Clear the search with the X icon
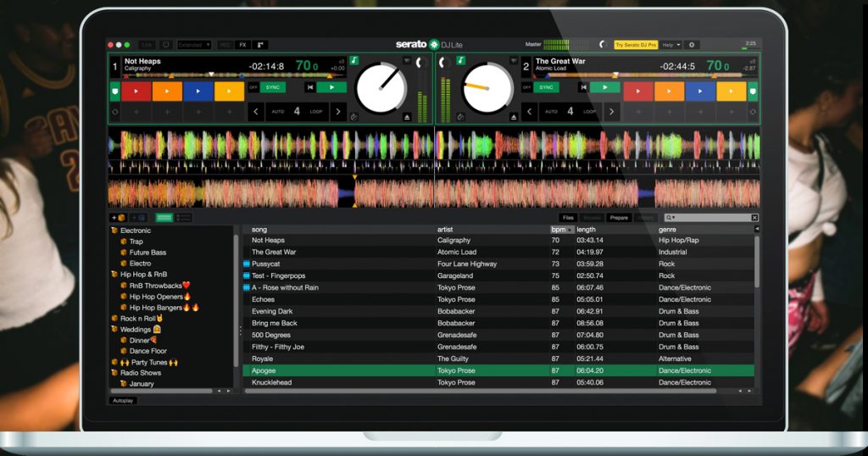The image size is (868, 456). (x=754, y=218)
